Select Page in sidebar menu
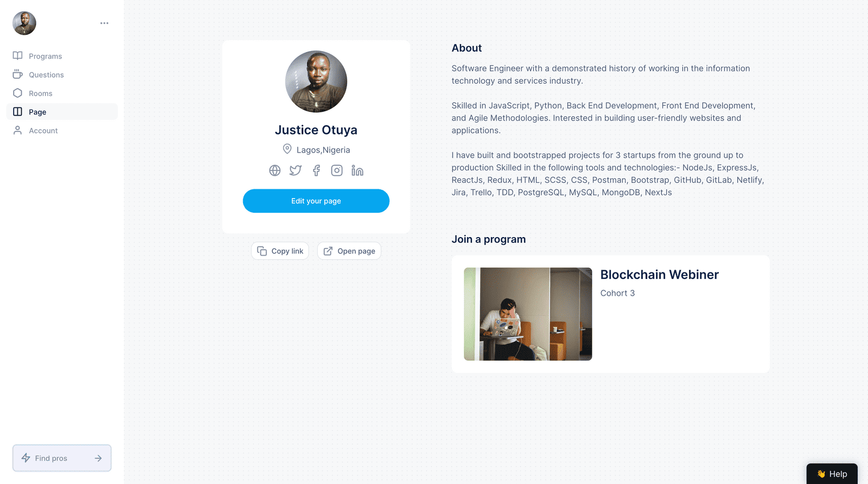This screenshot has height=484, width=868. pos(62,112)
